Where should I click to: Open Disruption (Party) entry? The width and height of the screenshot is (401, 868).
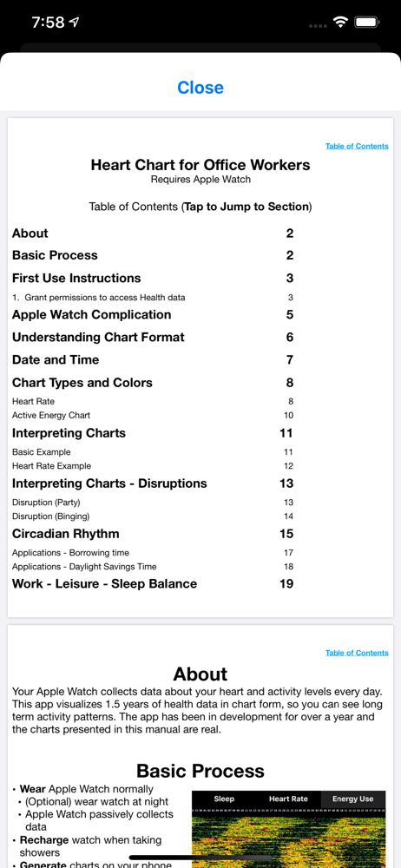pos(46,502)
